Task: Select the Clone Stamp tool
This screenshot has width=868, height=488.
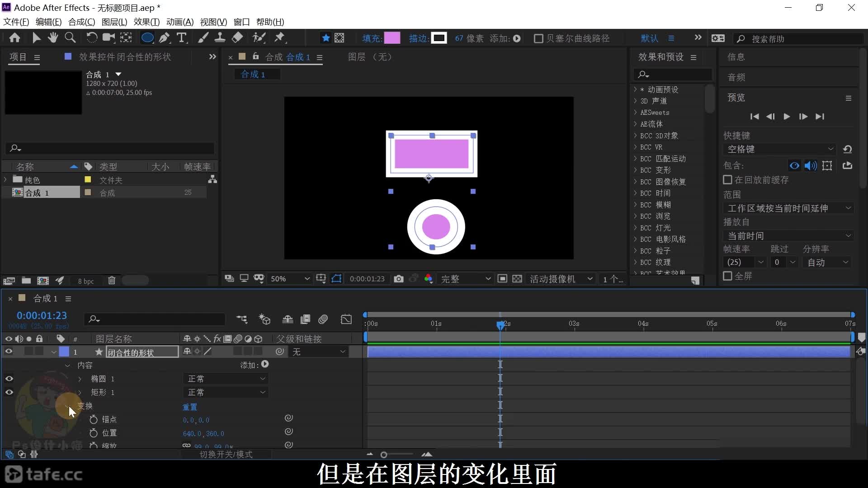Action: coord(220,38)
